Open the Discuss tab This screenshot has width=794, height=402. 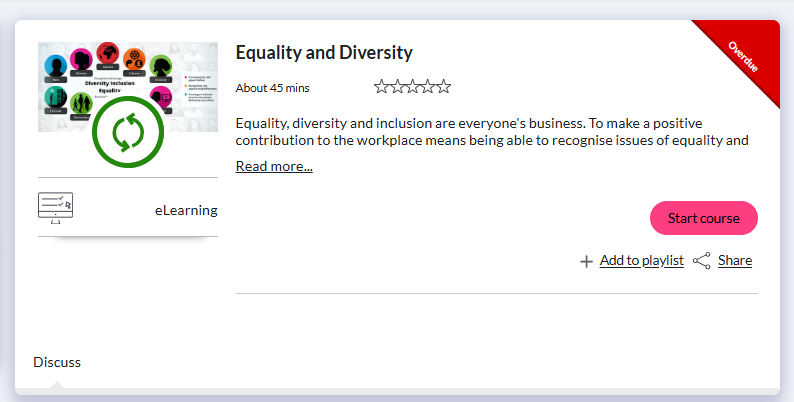pyautogui.click(x=57, y=362)
